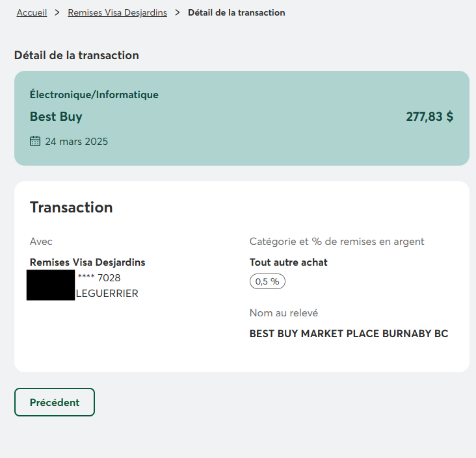
Task: Open the Accueil breadcrumb link
Action: click(32, 12)
